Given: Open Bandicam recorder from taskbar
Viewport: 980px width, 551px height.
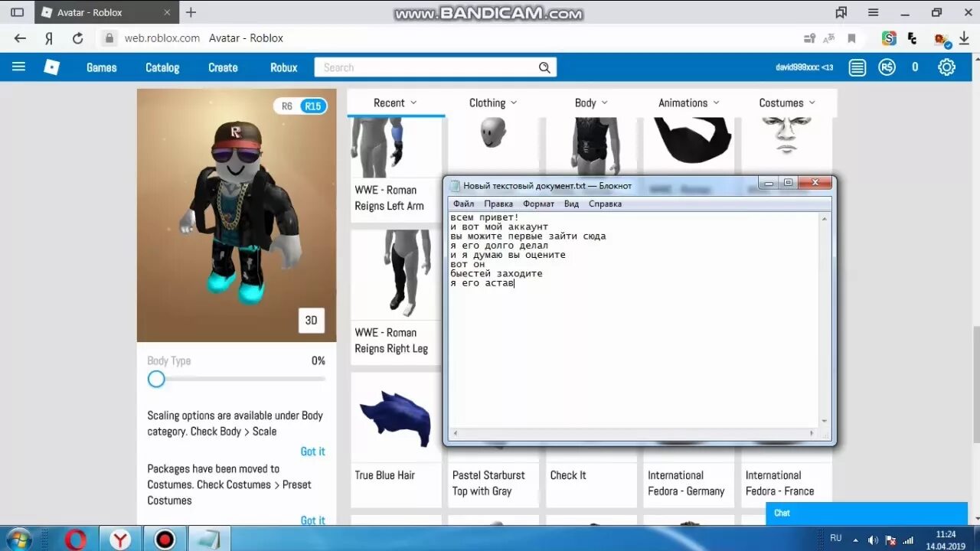Looking at the screenshot, I should [x=165, y=539].
